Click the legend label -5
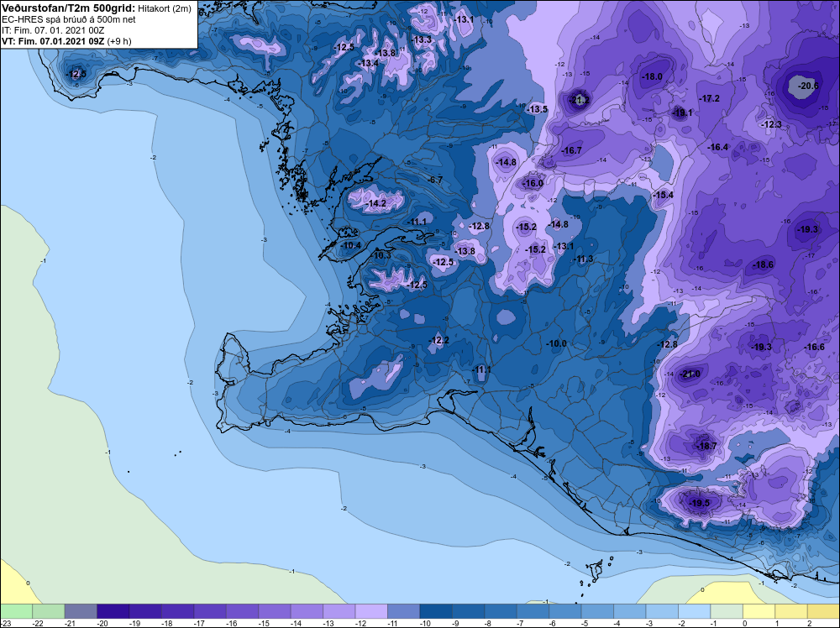840x628 pixels. [x=586, y=623]
